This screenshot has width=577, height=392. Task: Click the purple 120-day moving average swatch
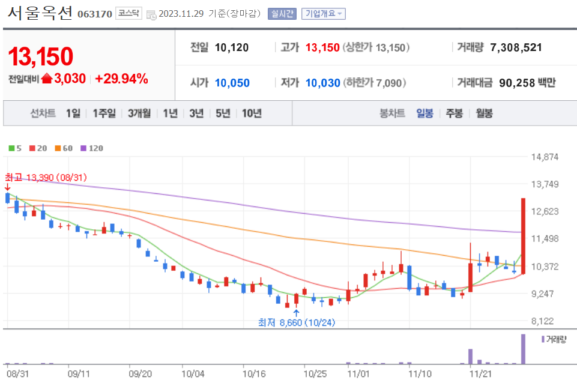click(x=83, y=148)
